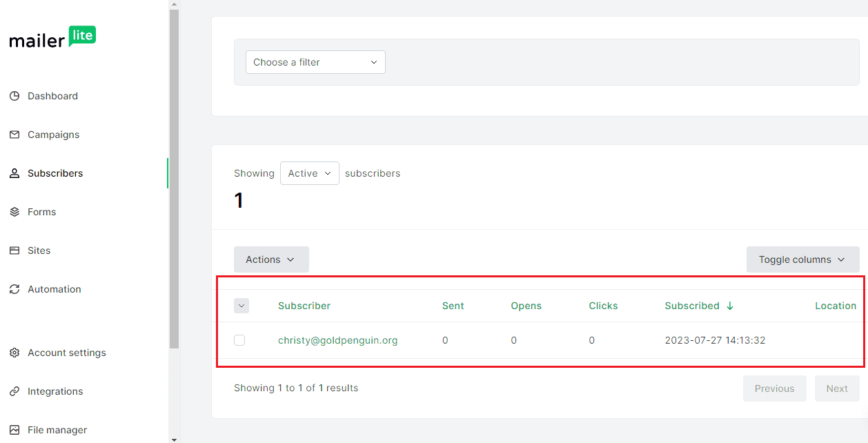Click the Forms layers icon
This screenshot has width=868, height=443.
coord(14,212)
